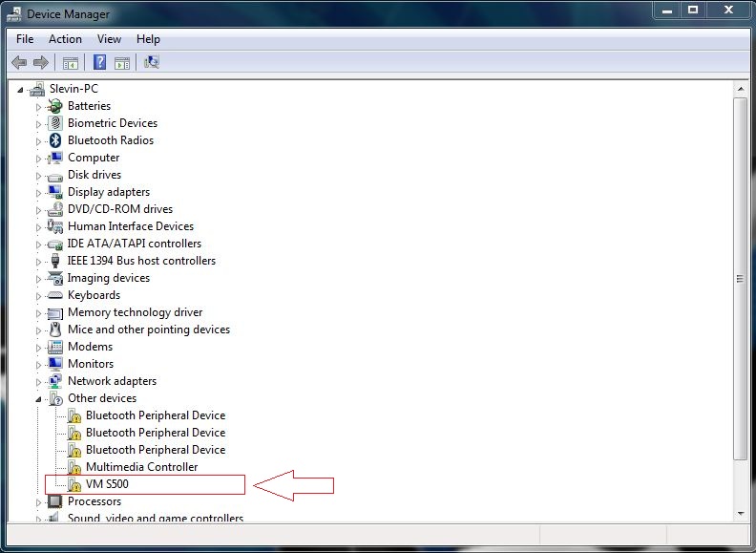Close the Device Manager window
Screen dimensions: 756x553
tap(728, 11)
